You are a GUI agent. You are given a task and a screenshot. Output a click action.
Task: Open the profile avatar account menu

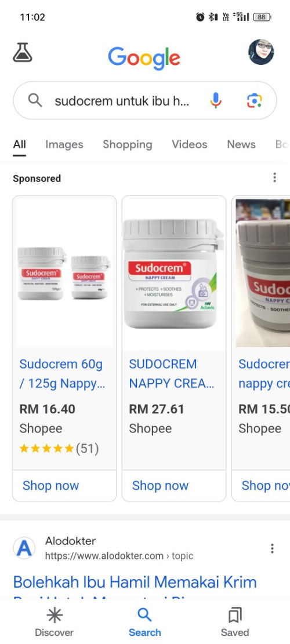tap(261, 52)
